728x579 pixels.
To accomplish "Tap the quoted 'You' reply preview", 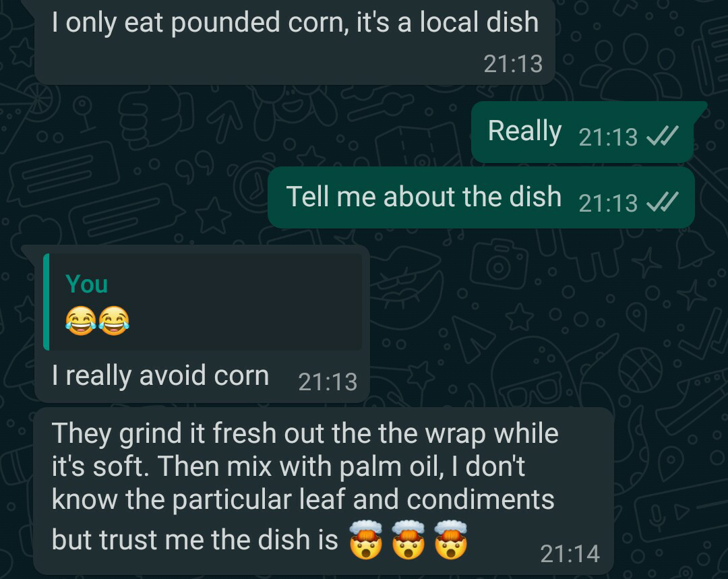I will [203, 302].
